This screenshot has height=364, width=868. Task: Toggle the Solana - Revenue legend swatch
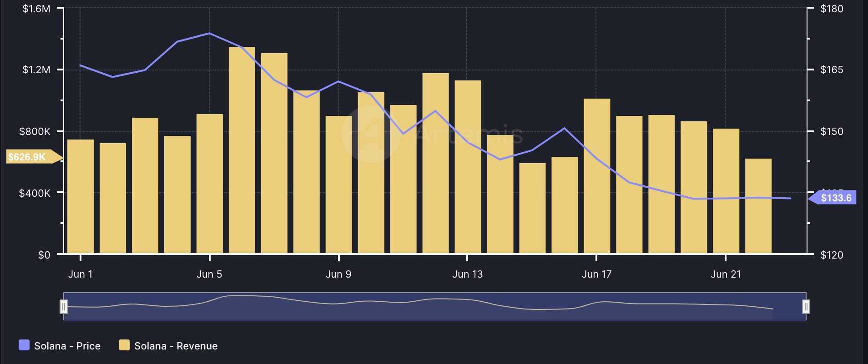tap(124, 345)
